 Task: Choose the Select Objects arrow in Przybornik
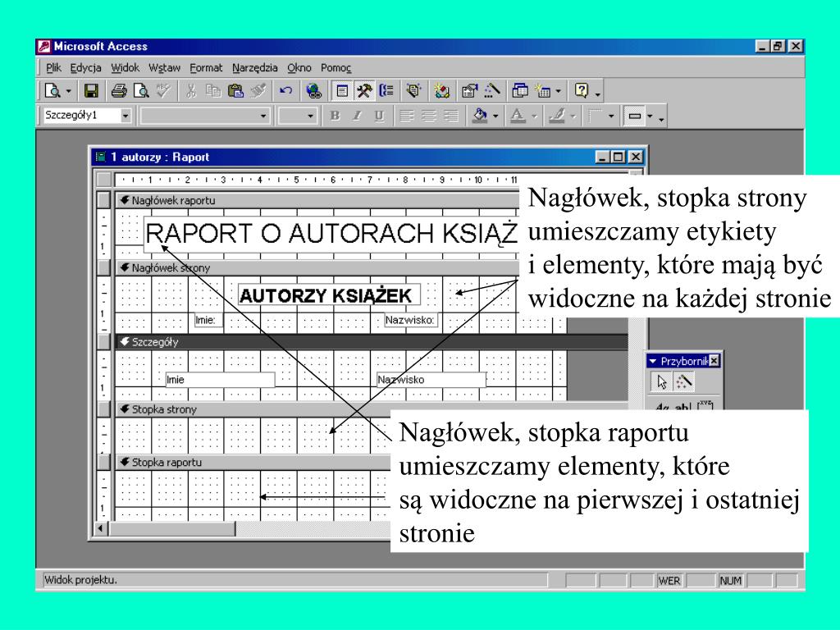662,382
